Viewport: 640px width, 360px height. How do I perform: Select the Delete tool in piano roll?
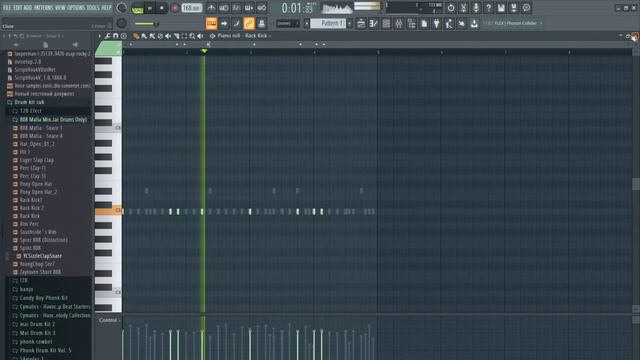(160, 36)
